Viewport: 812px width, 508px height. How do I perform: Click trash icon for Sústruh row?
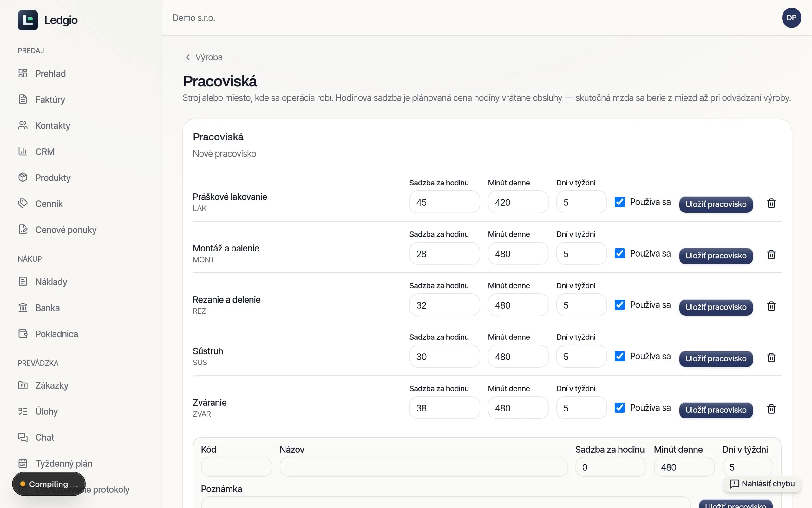(771, 358)
